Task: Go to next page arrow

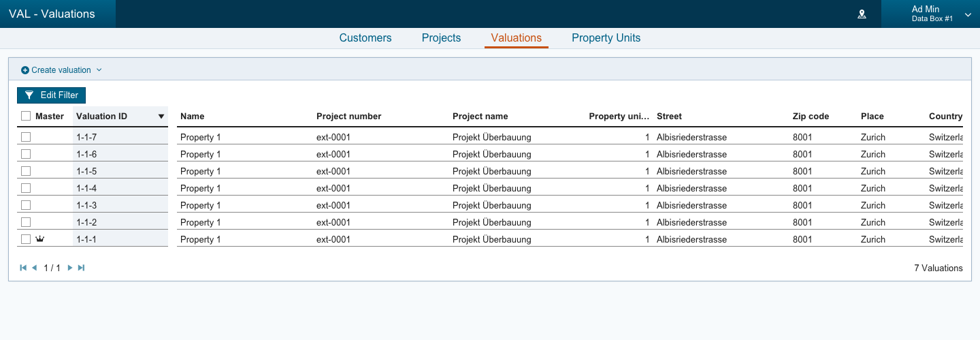Action: (x=70, y=268)
